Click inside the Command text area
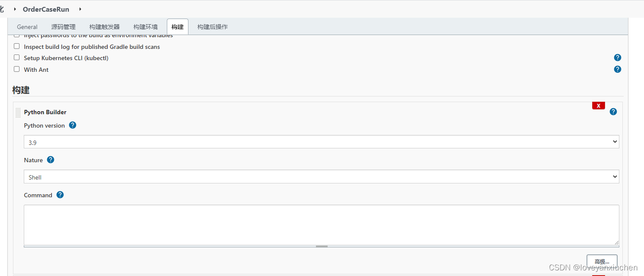 (322, 224)
